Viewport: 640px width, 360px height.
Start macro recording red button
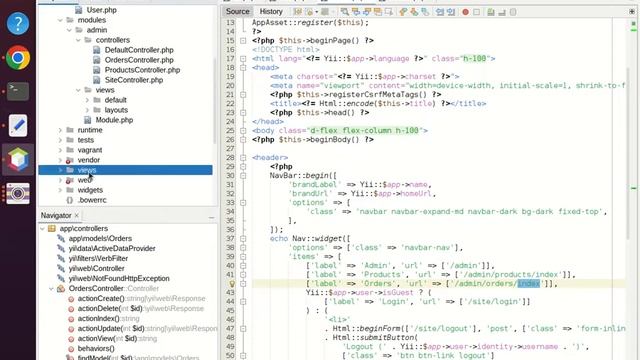pyautogui.click(x=465, y=12)
